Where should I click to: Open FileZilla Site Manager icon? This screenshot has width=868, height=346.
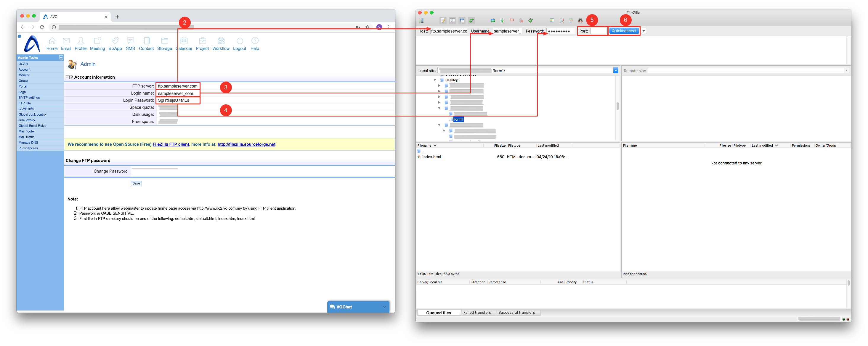[421, 20]
